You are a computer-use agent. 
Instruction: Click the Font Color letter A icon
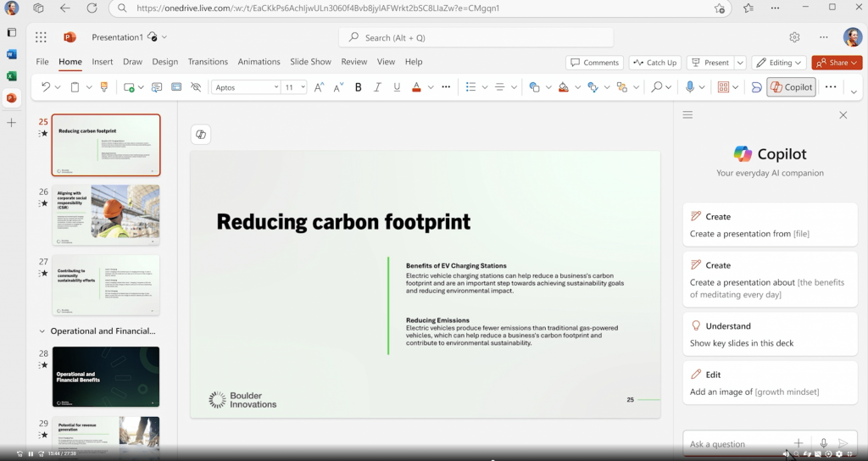[x=416, y=87]
